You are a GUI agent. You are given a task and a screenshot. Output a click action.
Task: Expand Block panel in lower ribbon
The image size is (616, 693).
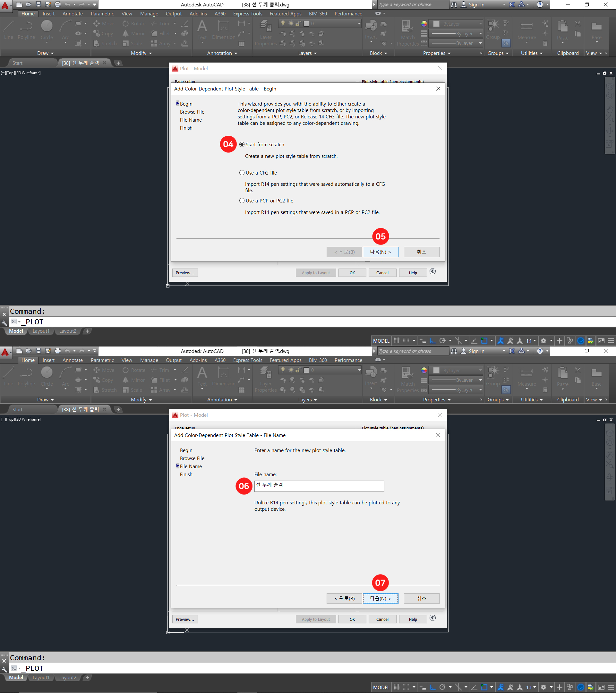(x=378, y=400)
